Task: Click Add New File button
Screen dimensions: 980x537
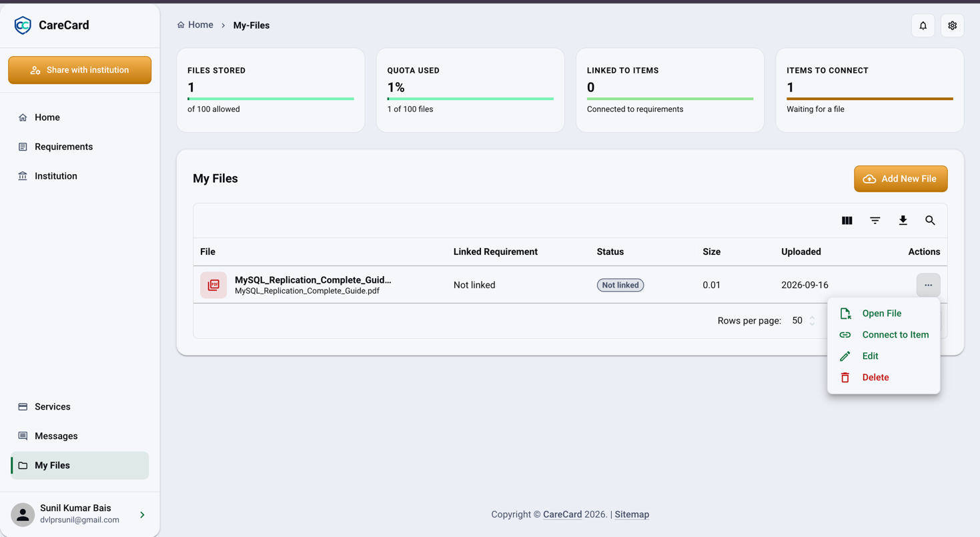Action: pos(901,179)
